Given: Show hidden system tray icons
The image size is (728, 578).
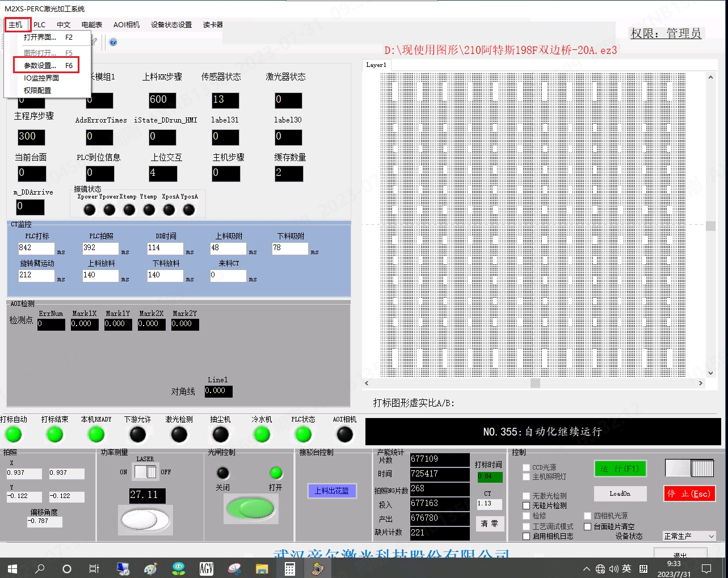Looking at the screenshot, I should tap(587, 569).
